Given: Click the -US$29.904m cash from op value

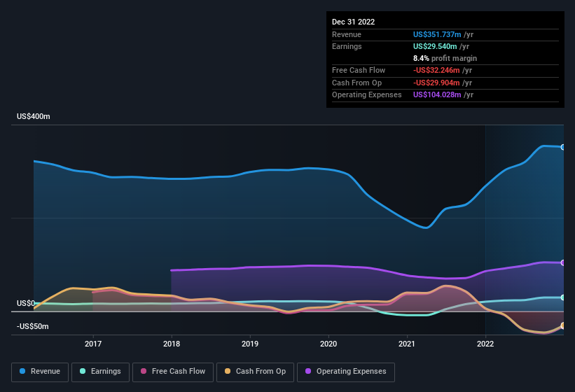Looking at the screenshot, I should (x=436, y=83).
